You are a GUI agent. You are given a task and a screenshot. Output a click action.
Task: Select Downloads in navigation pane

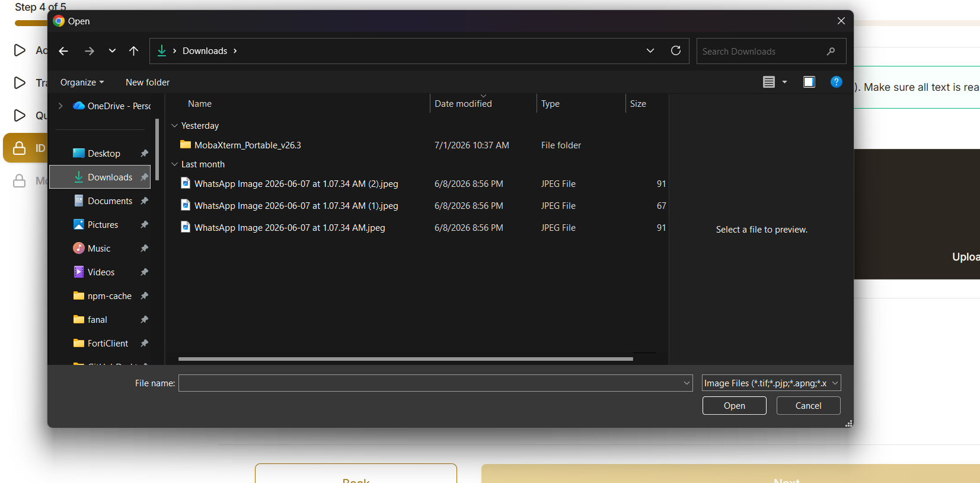100,177
